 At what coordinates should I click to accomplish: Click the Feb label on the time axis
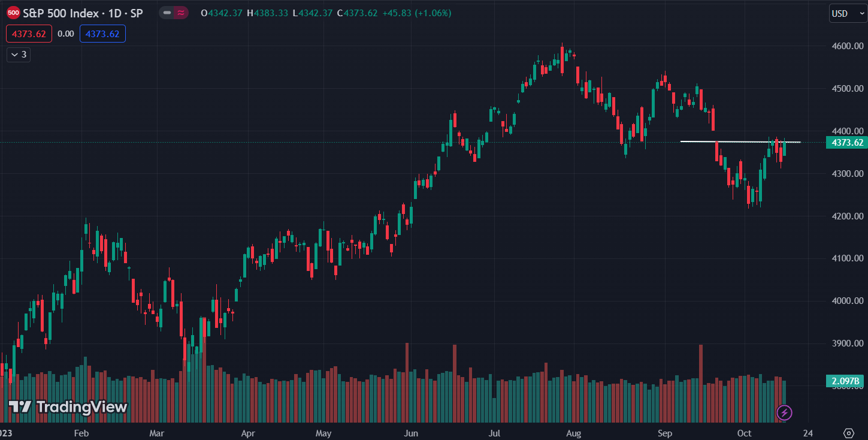point(81,433)
